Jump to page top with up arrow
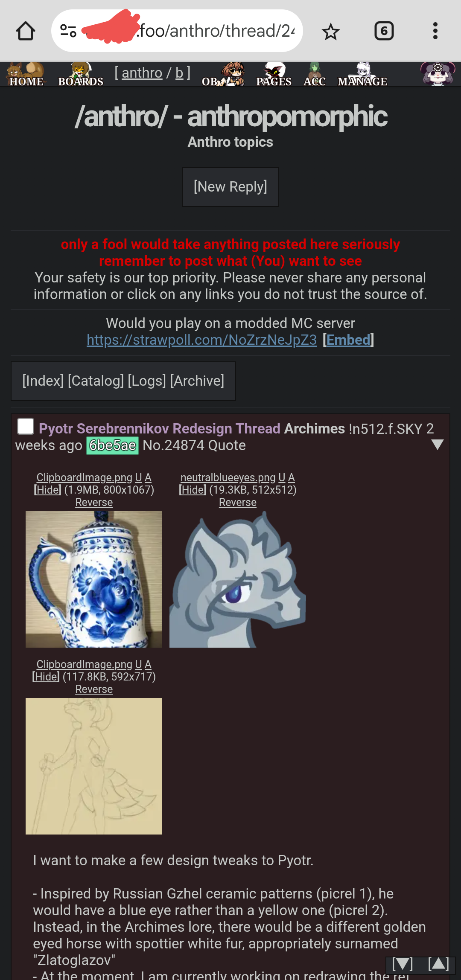461x980 pixels. point(438,964)
